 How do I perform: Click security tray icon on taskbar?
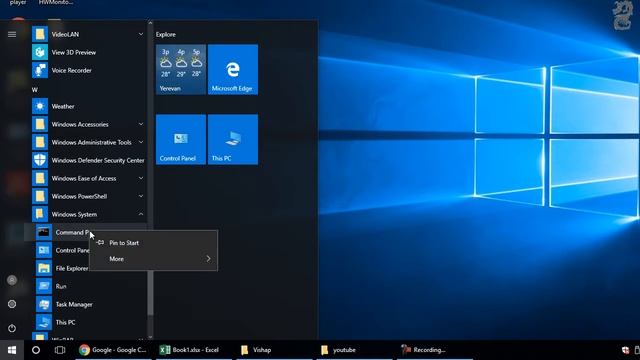point(625,350)
